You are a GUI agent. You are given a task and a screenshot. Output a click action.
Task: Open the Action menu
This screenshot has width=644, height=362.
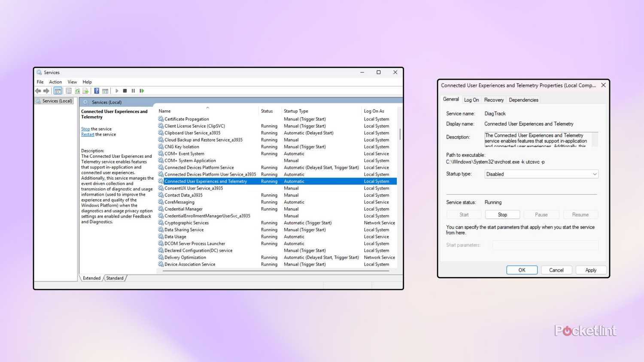[55, 82]
